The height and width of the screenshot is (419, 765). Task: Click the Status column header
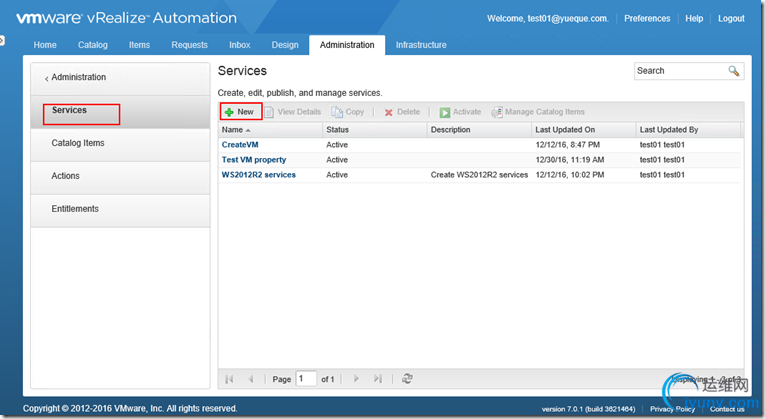click(x=375, y=130)
